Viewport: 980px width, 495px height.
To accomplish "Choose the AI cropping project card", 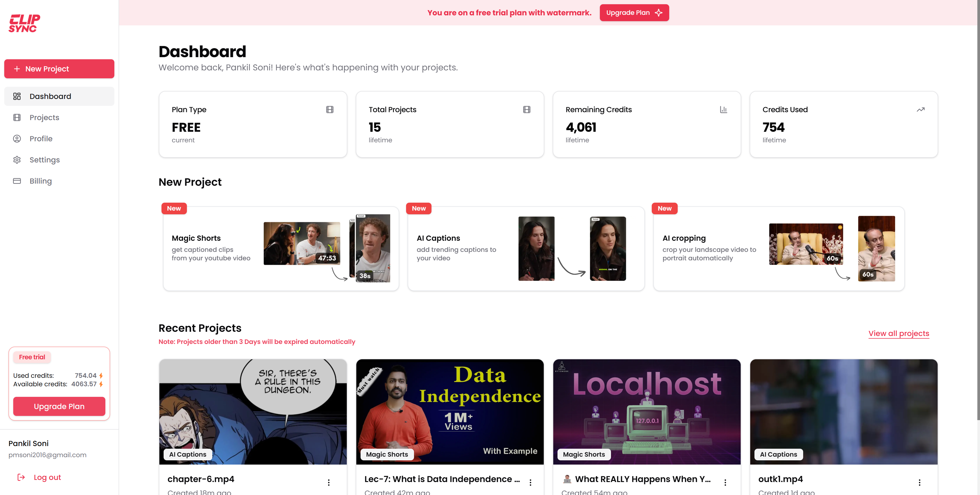I will [x=778, y=249].
